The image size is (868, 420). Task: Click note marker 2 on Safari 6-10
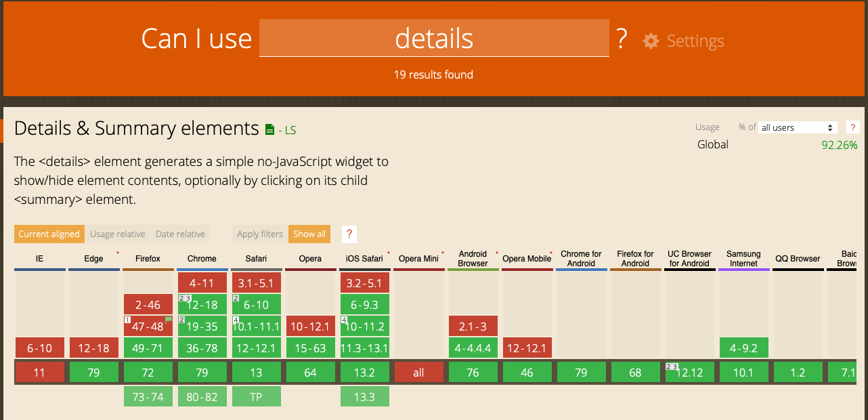click(x=235, y=298)
